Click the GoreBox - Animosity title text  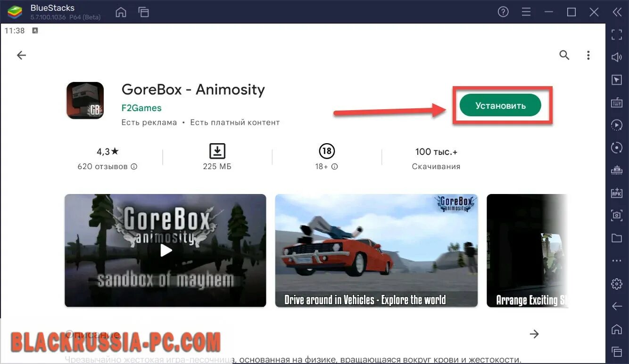[193, 89]
